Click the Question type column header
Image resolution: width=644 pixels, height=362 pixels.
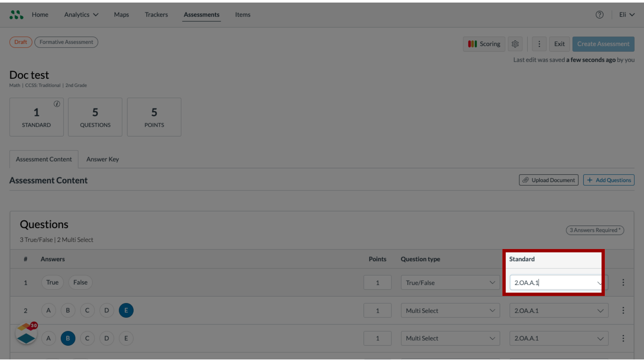point(420,259)
